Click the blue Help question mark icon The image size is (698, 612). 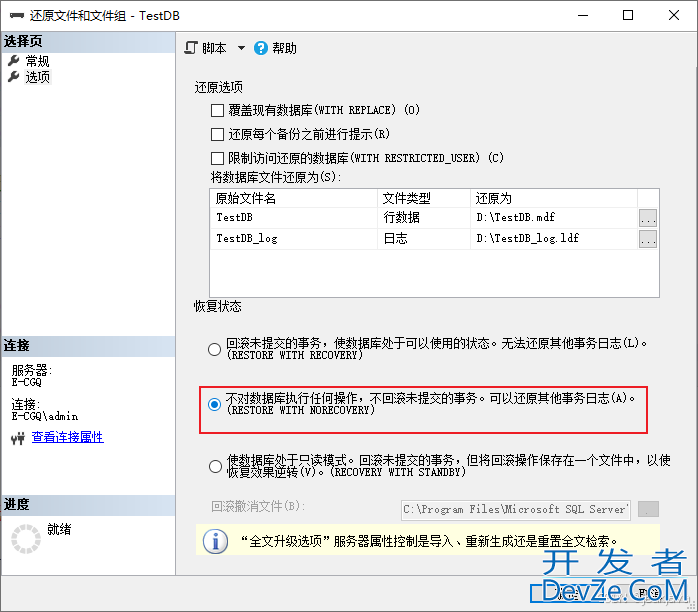[261, 48]
